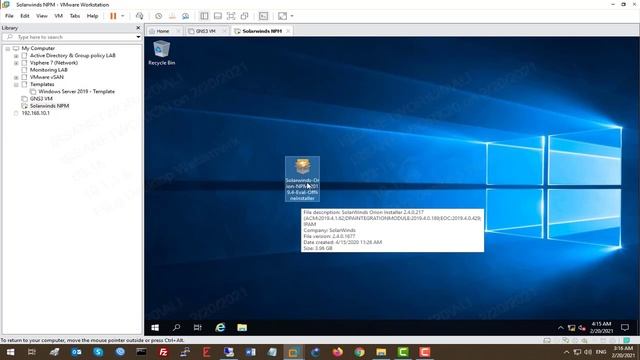Click the stretch guest display icon
640x360 pixels.
point(282,16)
